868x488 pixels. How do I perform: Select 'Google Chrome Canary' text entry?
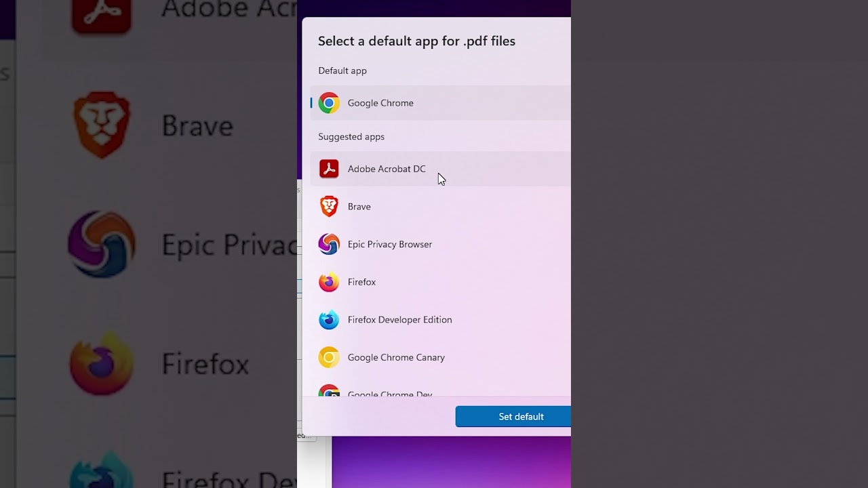coord(396,357)
